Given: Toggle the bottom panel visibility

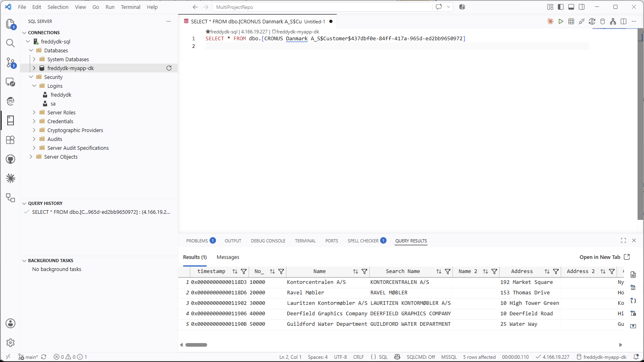Looking at the screenshot, I should pos(571,7).
